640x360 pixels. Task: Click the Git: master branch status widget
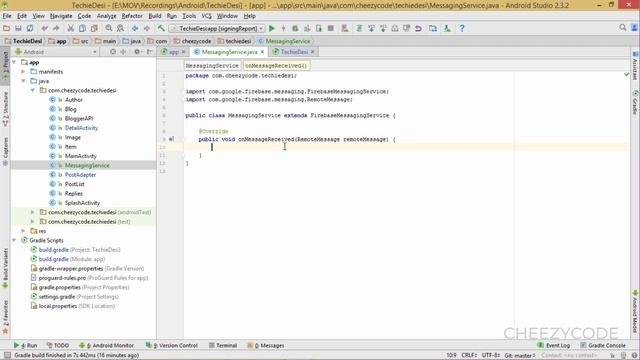pyautogui.click(x=520, y=356)
